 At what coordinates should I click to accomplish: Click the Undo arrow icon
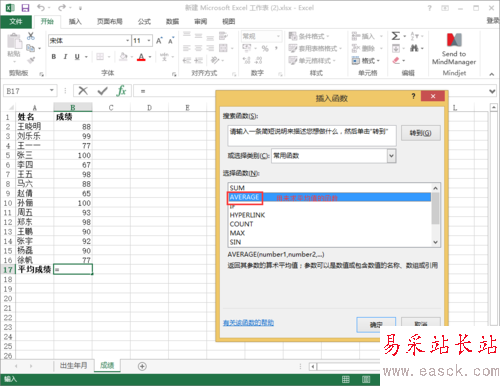tap(41, 7)
